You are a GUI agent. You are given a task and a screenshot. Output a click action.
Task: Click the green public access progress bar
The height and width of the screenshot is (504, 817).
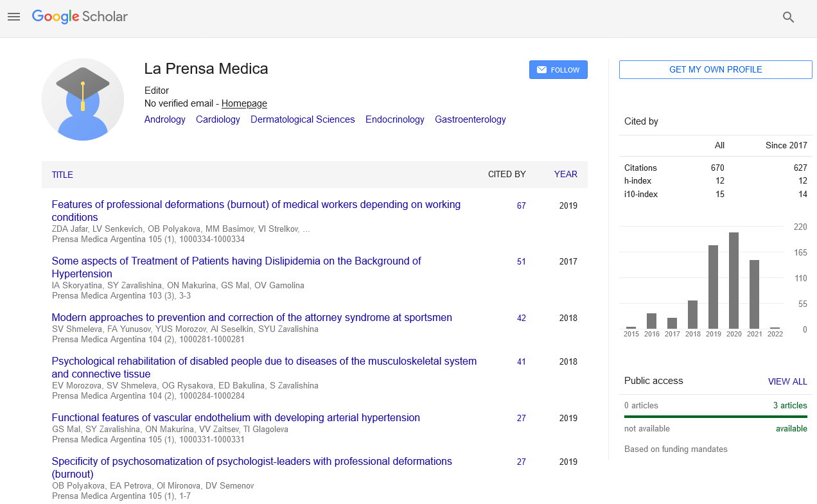click(x=716, y=417)
